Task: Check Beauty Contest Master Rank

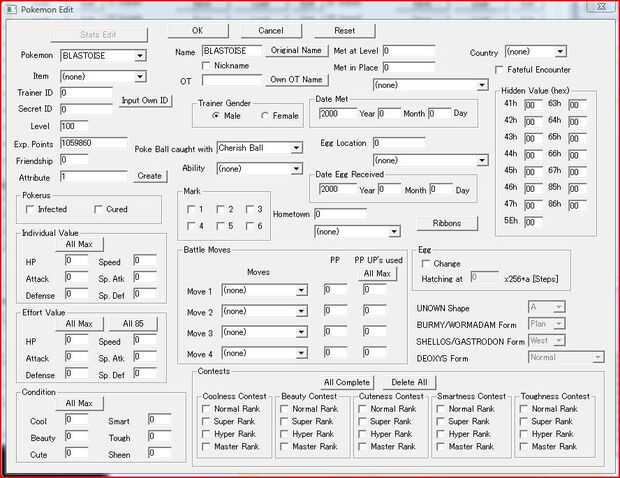Action: [x=284, y=446]
